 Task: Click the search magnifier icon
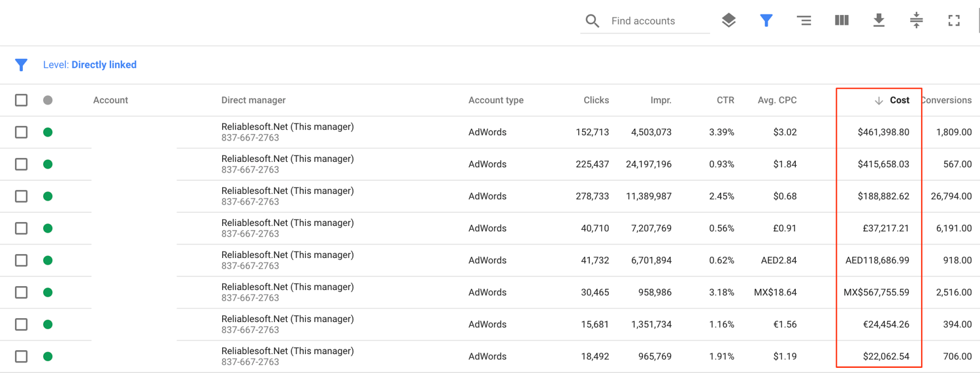coord(592,21)
